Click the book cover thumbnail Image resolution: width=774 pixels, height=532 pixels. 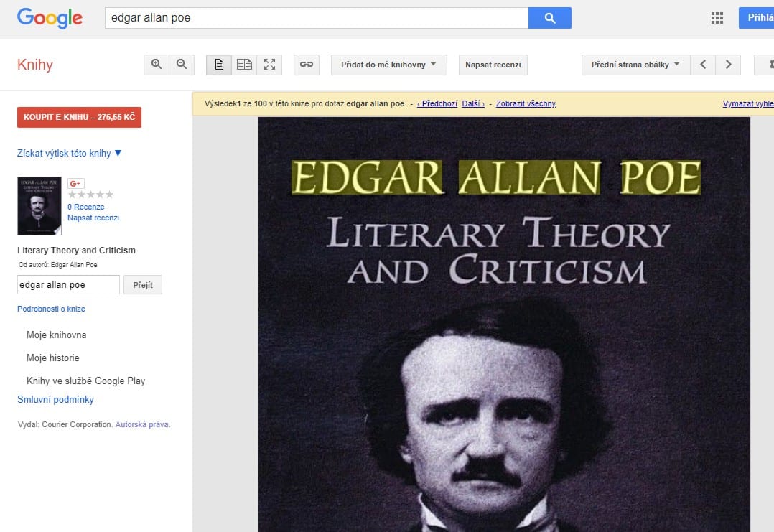(39, 206)
